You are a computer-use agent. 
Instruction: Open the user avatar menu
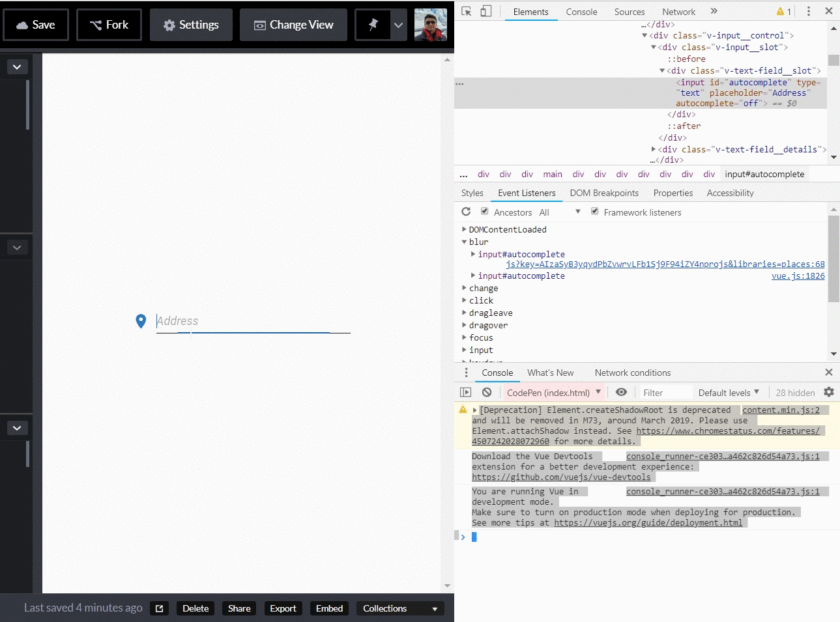click(x=431, y=25)
